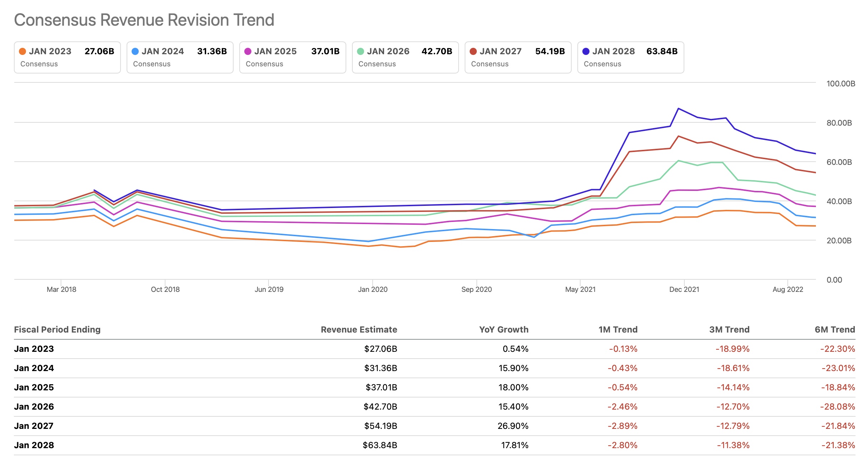868x456 pixels.
Task: Sort by the YoY Growth column header
Action: click(504, 329)
